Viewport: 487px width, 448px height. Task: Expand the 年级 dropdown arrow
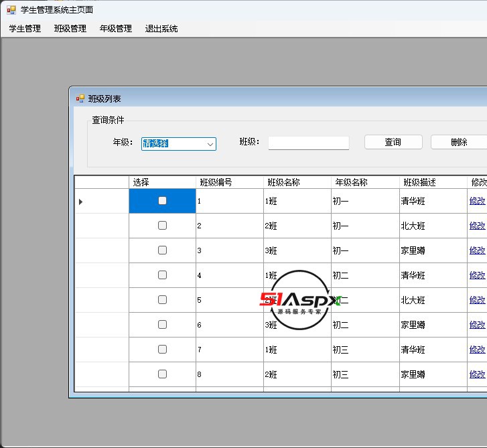point(210,144)
